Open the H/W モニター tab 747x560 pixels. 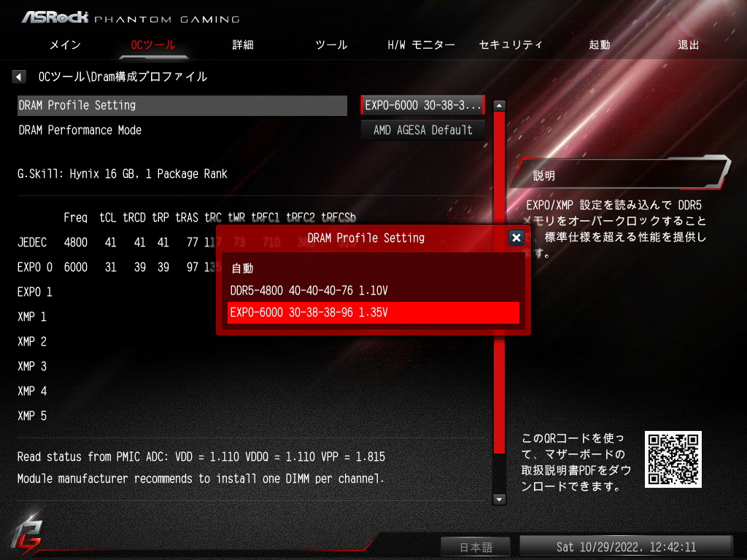coord(421,44)
